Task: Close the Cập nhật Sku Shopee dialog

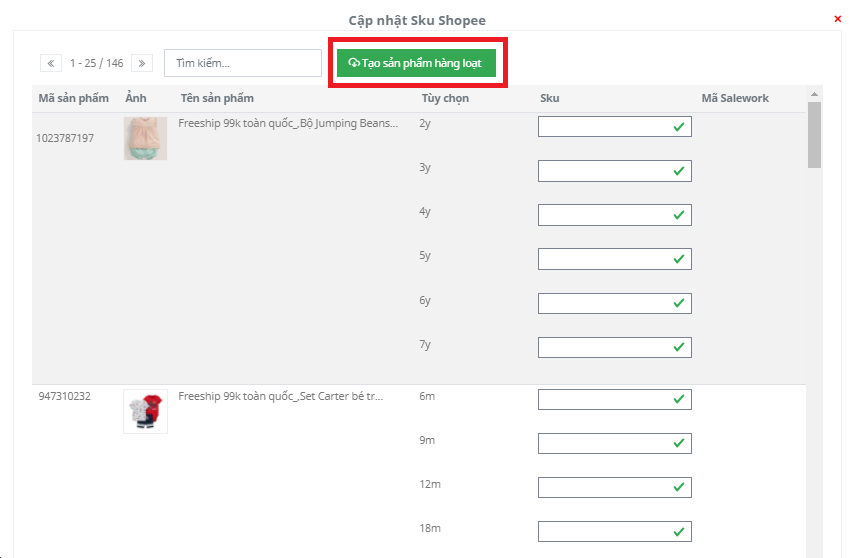Action: tap(837, 19)
